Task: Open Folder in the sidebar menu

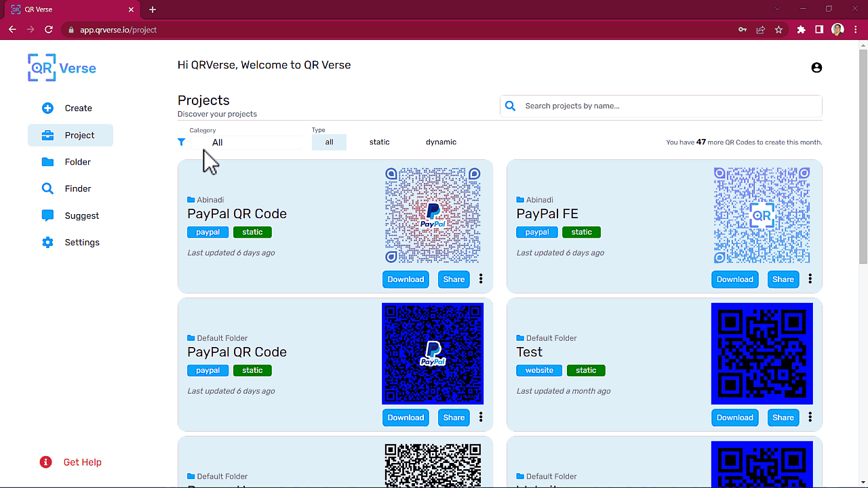Action: pos(71,162)
